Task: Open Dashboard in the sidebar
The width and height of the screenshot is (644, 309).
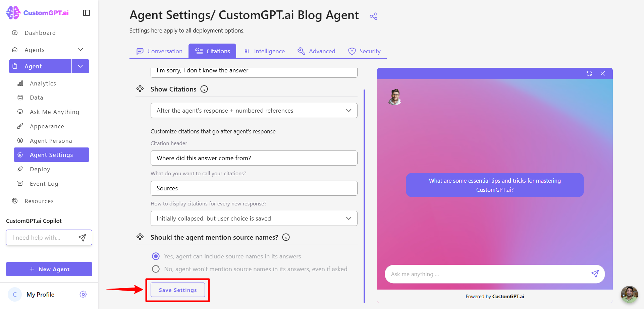Action: click(x=40, y=33)
